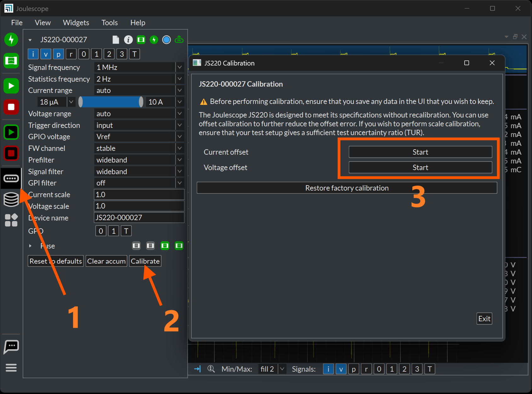This screenshot has width=532, height=394.
Task: Click the green upload icon in device header
Action: click(179, 39)
